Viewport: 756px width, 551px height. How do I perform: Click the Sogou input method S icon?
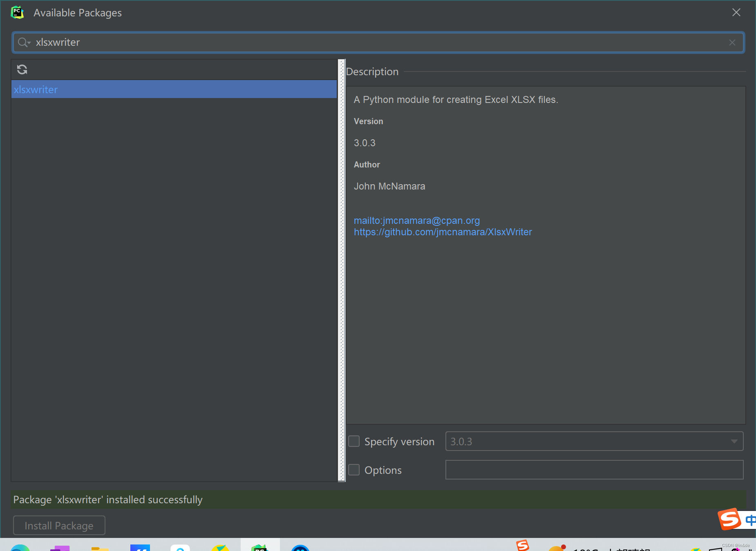pyautogui.click(x=729, y=519)
